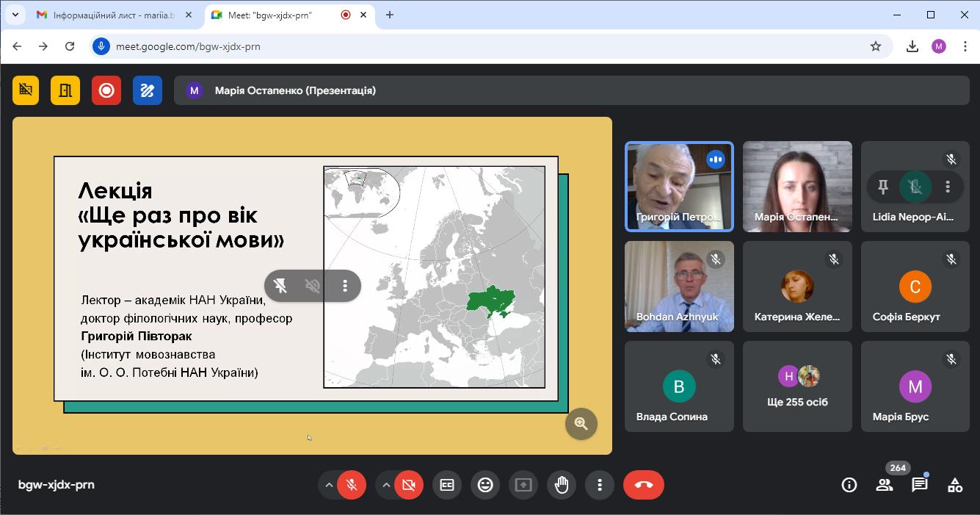Open meeting details info icon
Image resolution: width=980 pixels, height=515 pixels.
(849, 485)
